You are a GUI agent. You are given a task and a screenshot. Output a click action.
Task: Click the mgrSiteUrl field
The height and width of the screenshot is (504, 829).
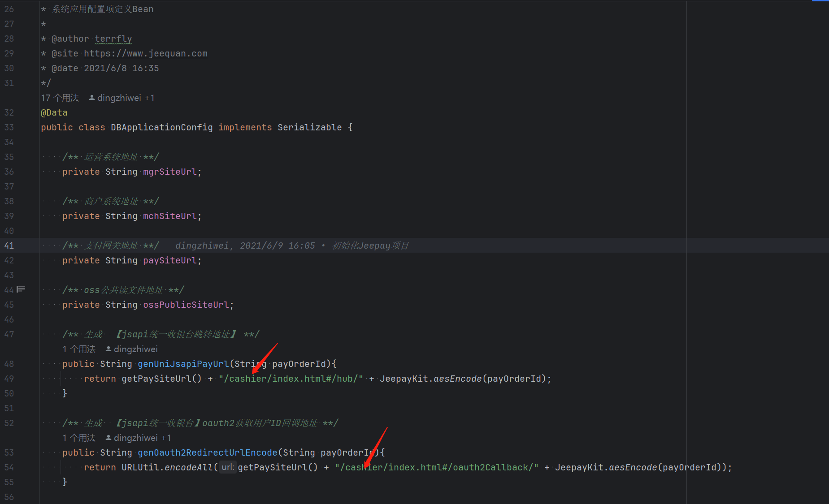click(x=169, y=172)
